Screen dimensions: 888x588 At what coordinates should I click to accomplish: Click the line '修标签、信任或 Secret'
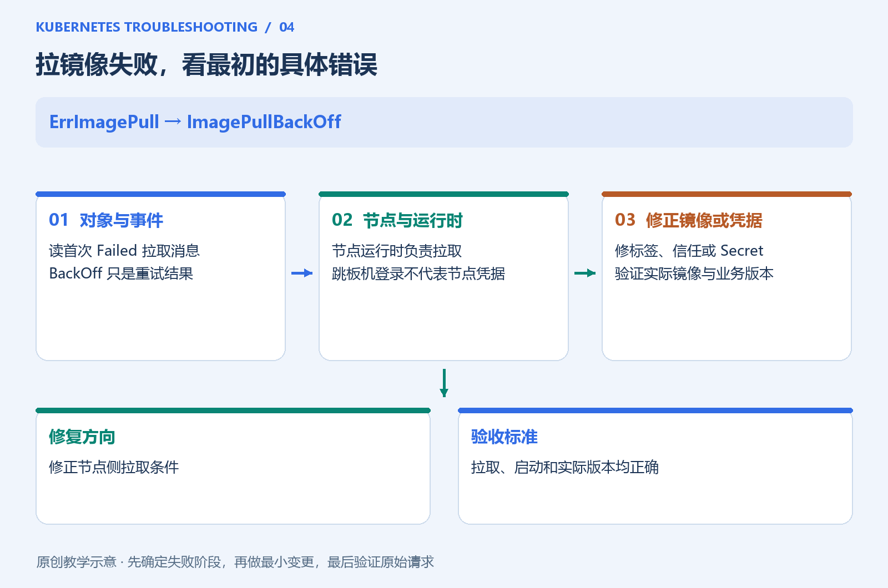pyautogui.click(x=689, y=251)
